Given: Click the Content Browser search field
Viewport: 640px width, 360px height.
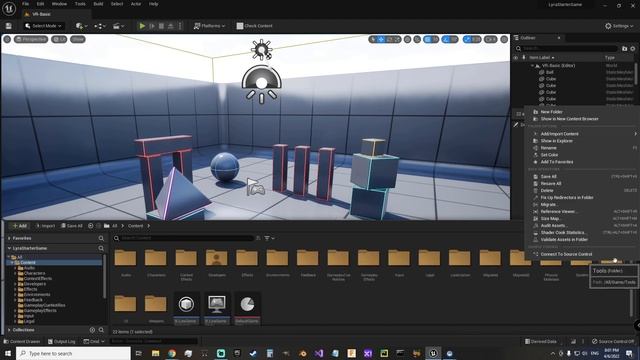Looking at the screenshot, I should point(184,238).
